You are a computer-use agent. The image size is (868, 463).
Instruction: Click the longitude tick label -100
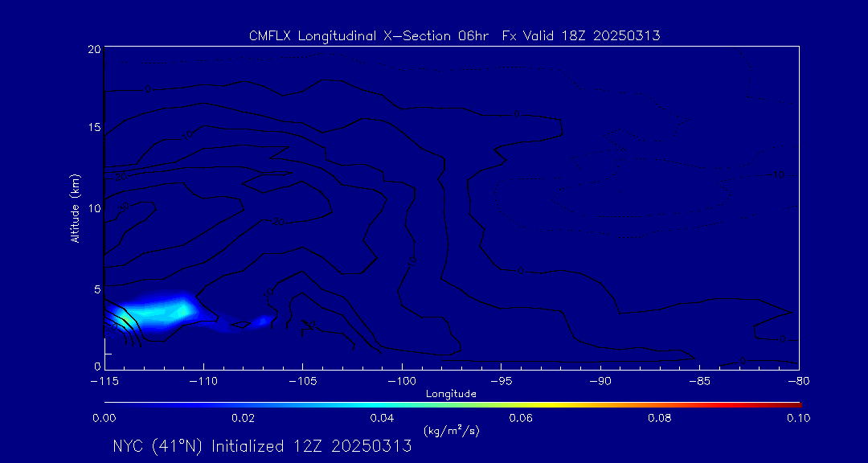pos(402,382)
